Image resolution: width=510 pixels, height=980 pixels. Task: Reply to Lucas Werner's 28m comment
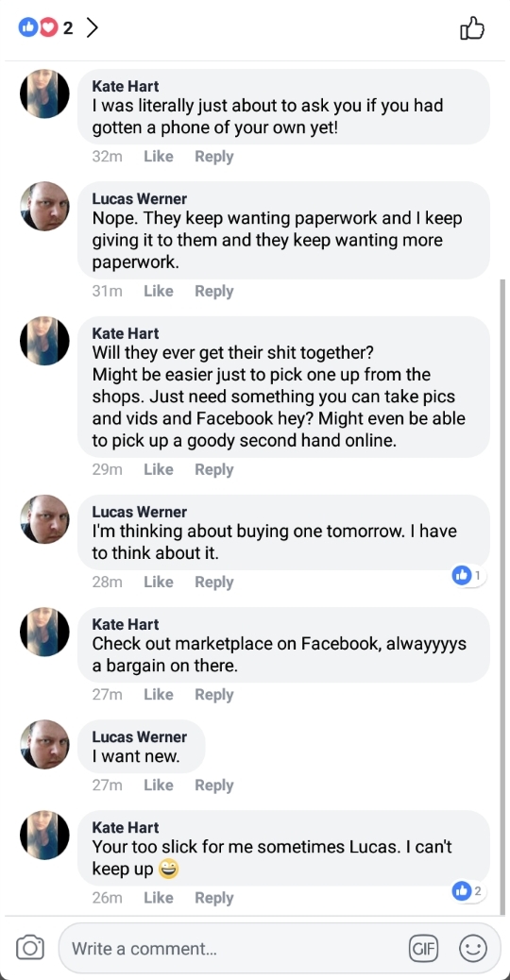pyautogui.click(x=213, y=582)
